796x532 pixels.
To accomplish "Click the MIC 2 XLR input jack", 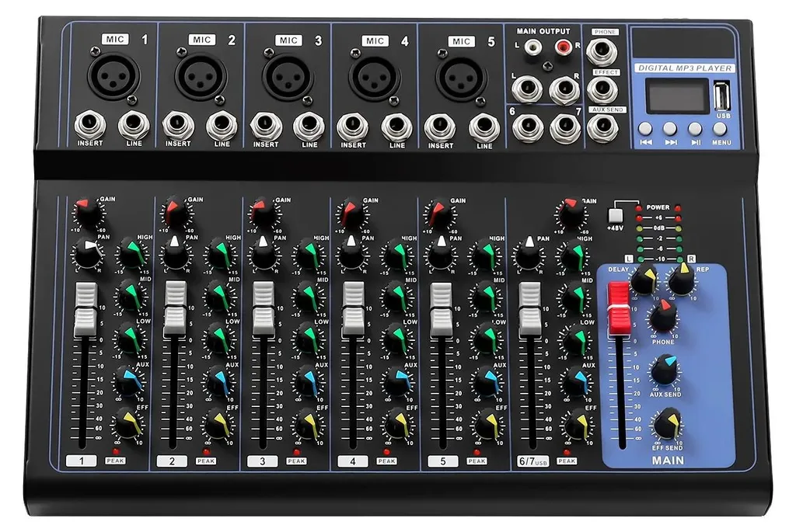I will tap(201, 77).
